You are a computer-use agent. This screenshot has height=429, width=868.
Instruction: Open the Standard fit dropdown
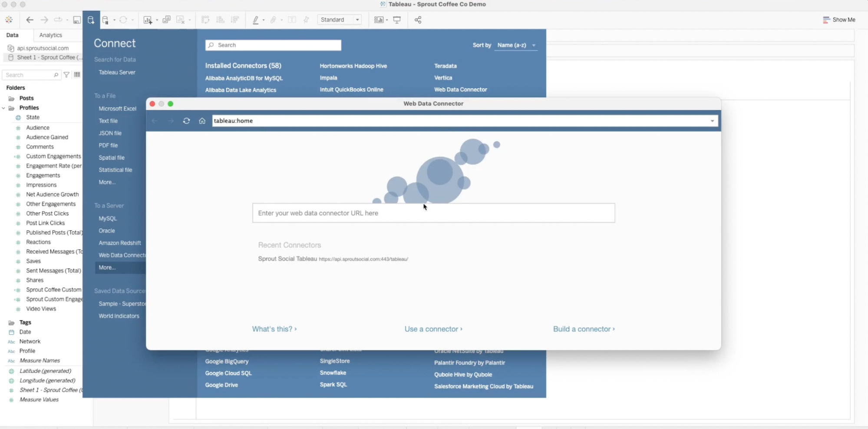(340, 20)
